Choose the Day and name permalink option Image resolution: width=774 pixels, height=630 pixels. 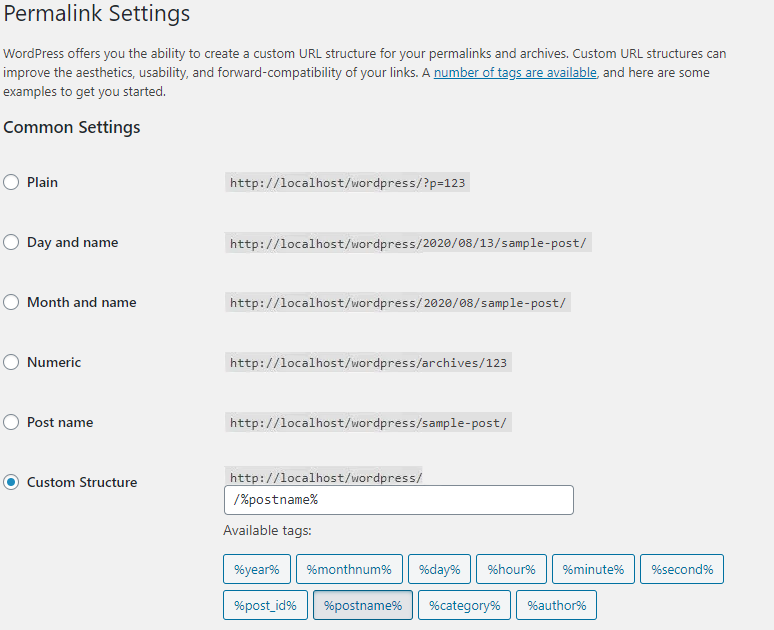[x=11, y=242]
